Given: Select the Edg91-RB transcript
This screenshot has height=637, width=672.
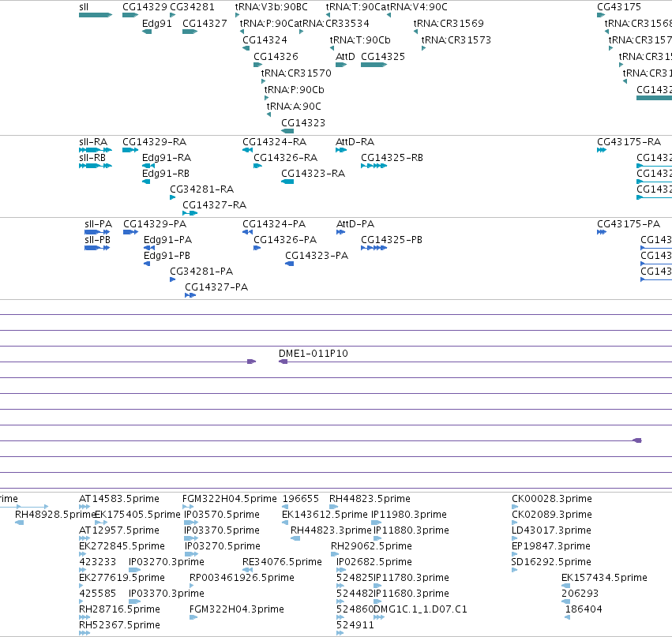Looking at the screenshot, I should 146,182.
